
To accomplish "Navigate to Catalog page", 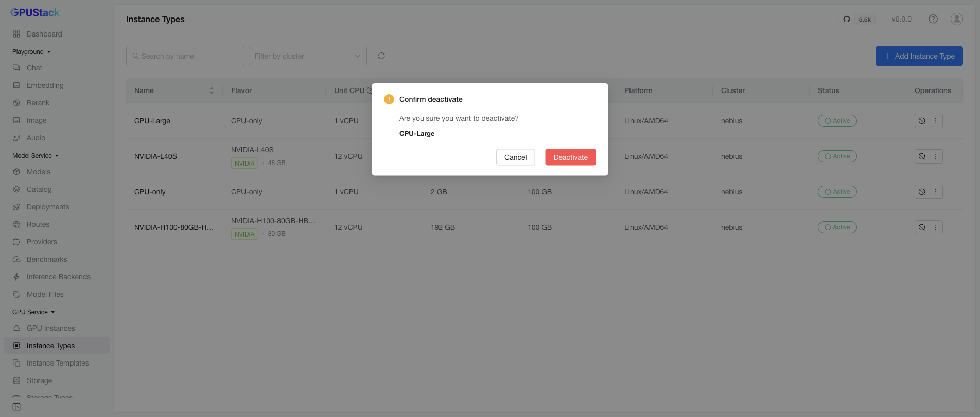I will (x=57, y=189).
